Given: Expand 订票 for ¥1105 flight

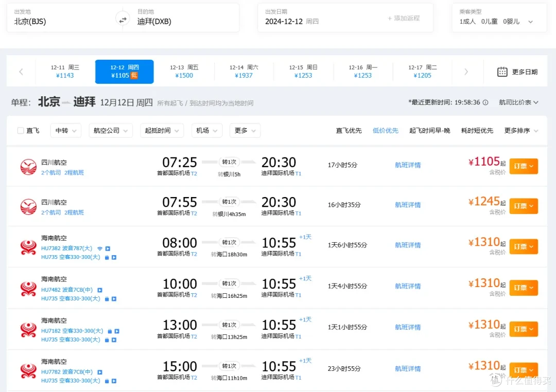Looking at the screenshot, I should (524, 166).
